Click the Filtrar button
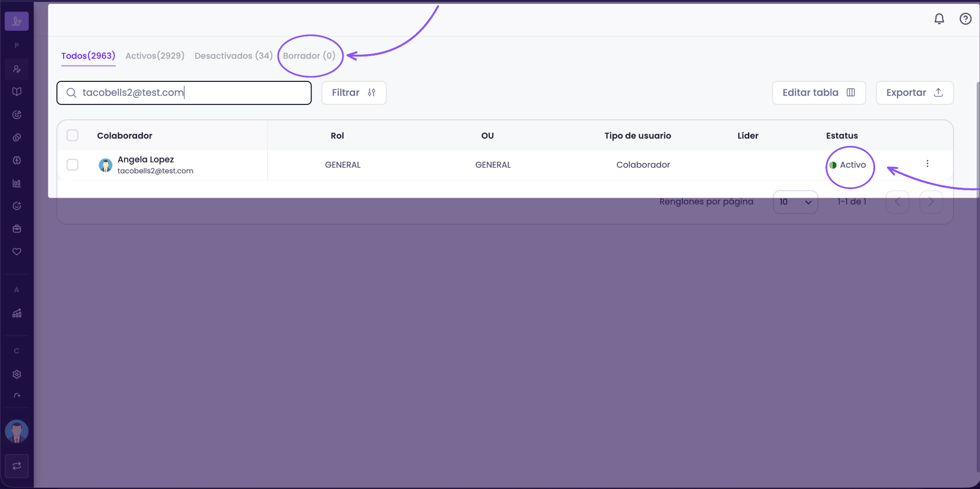Viewport: 980px width, 489px height. 354,93
